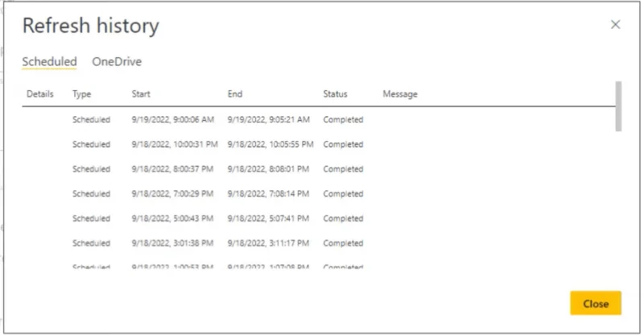Viewport: 644px width, 336px height.
Task: Select start time 9/18/2022, 8:00:37 PM
Action: pos(172,169)
